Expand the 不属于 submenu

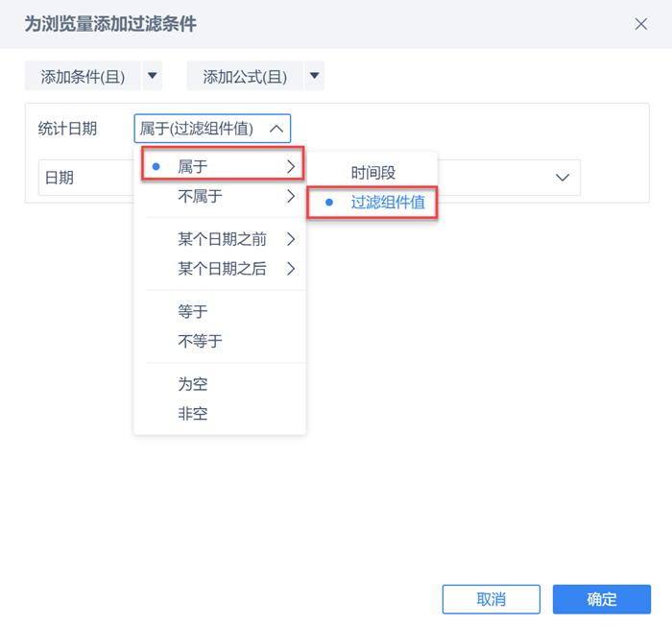tap(223, 197)
